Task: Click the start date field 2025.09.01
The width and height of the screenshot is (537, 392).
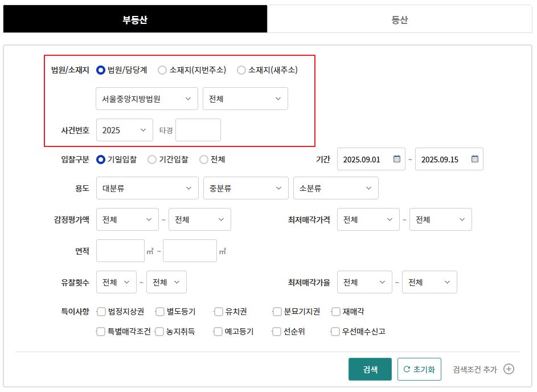Action: (x=371, y=159)
